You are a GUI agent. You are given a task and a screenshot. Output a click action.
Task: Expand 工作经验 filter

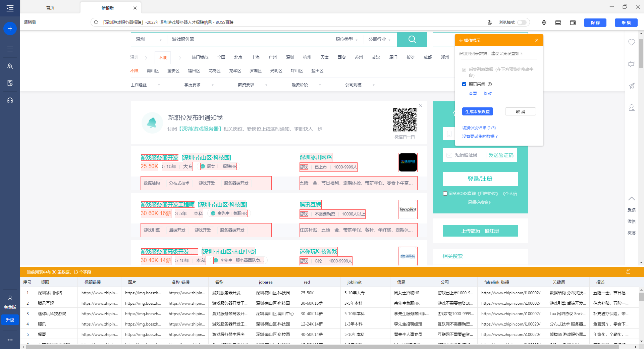coord(145,85)
